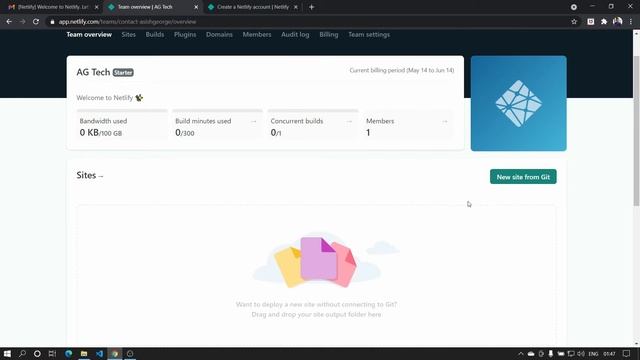Open the Build minutes used card
Screen dimensions: 640x360
pyautogui.click(x=217, y=124)
